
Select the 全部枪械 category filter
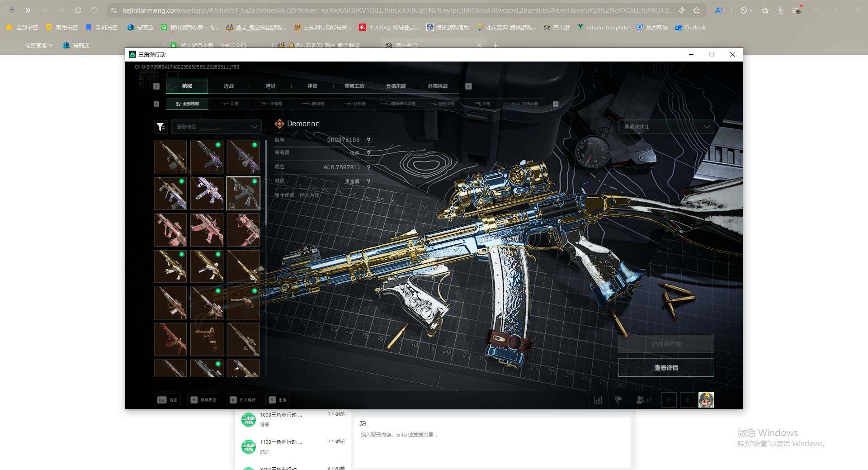[x=187, y=104]
